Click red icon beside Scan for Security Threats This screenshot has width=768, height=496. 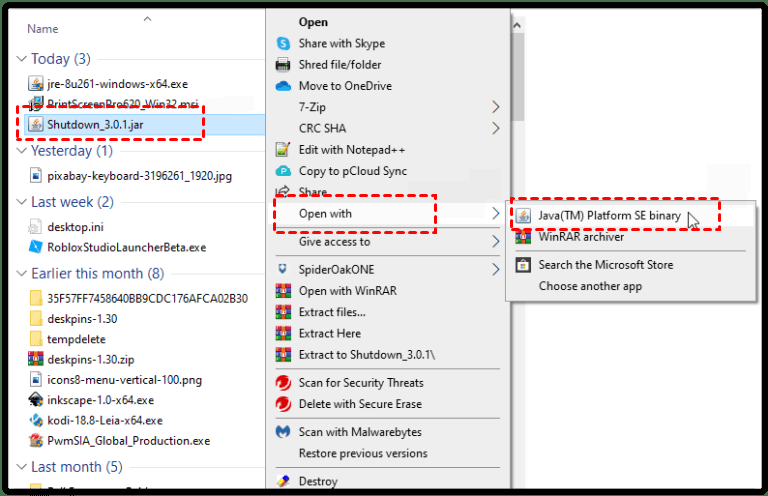(283, 382)
